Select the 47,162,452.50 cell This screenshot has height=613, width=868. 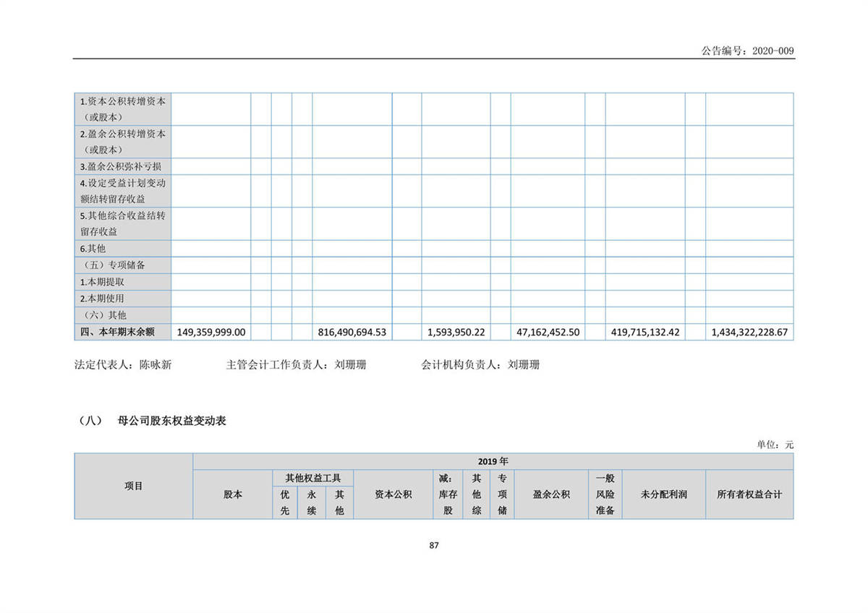coord(548,333)
